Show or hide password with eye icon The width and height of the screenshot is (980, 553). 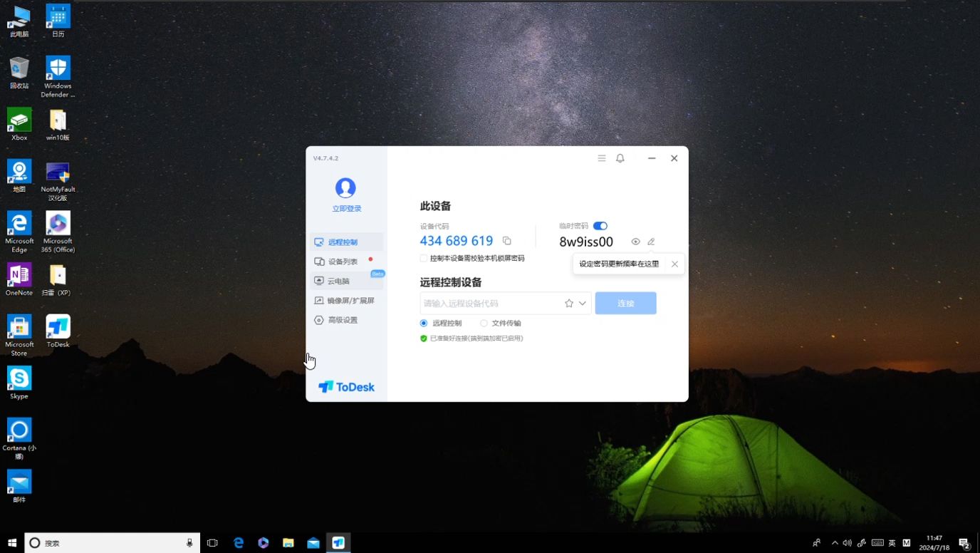(635, 242)
